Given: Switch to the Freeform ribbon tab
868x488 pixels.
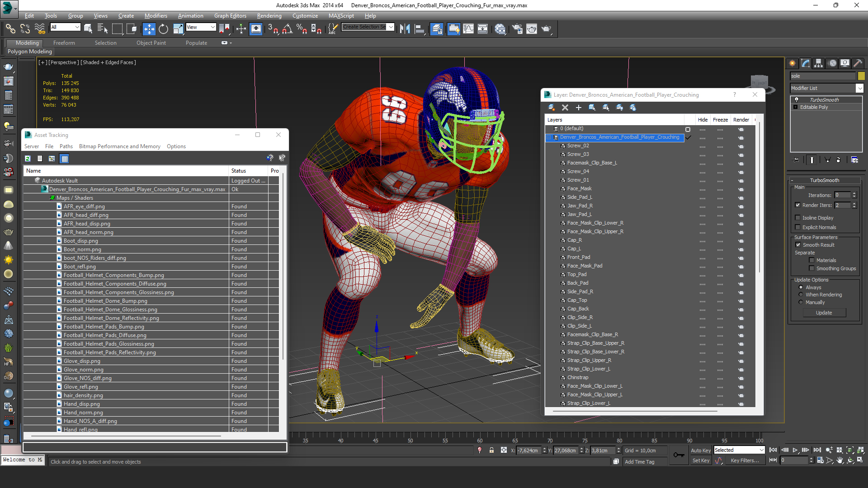Looking at the screenshot, I should [64, 43].
